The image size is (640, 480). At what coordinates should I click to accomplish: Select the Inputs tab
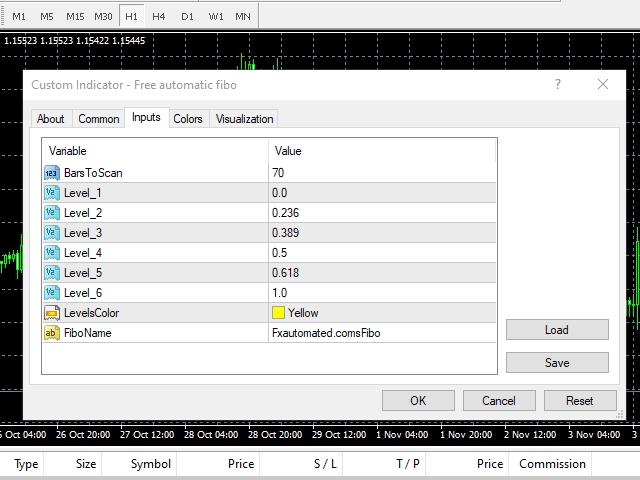tap(146, 118)
